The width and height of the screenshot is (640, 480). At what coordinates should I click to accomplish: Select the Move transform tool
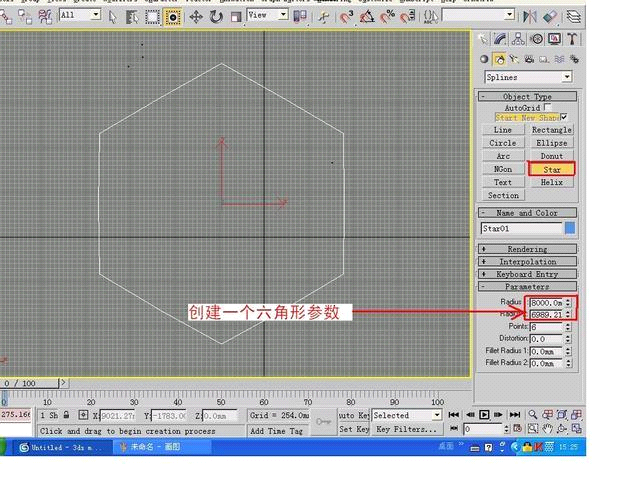(x=196, y=16)
